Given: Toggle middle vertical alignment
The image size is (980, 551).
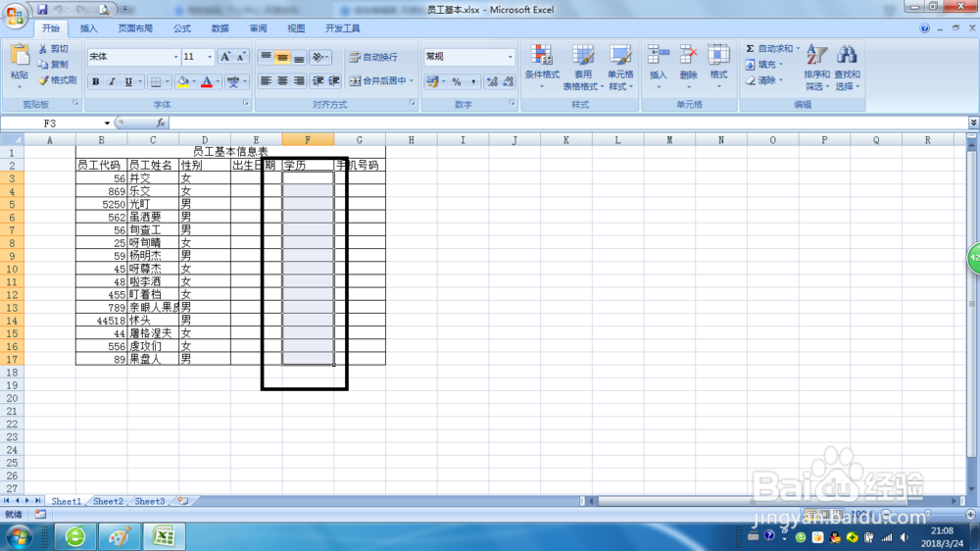Looking at the screenshot, I should pos(282,57).
